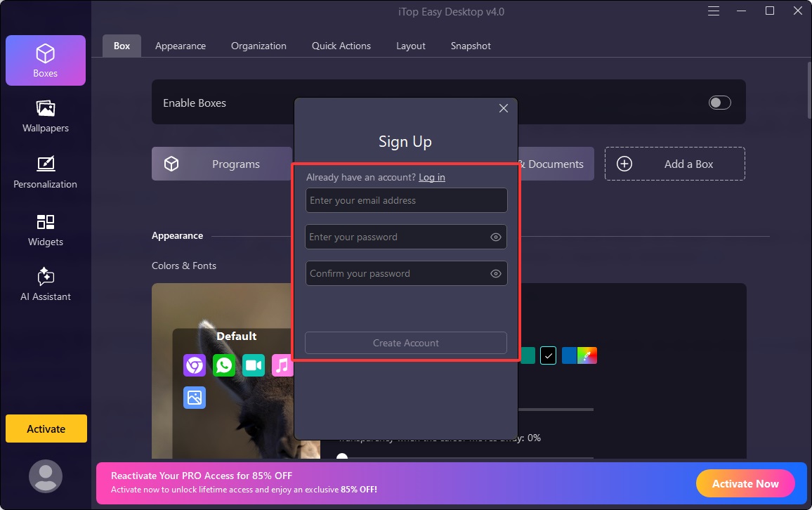
Task: Open the Snapshot tab
Action: coord(470,46)
